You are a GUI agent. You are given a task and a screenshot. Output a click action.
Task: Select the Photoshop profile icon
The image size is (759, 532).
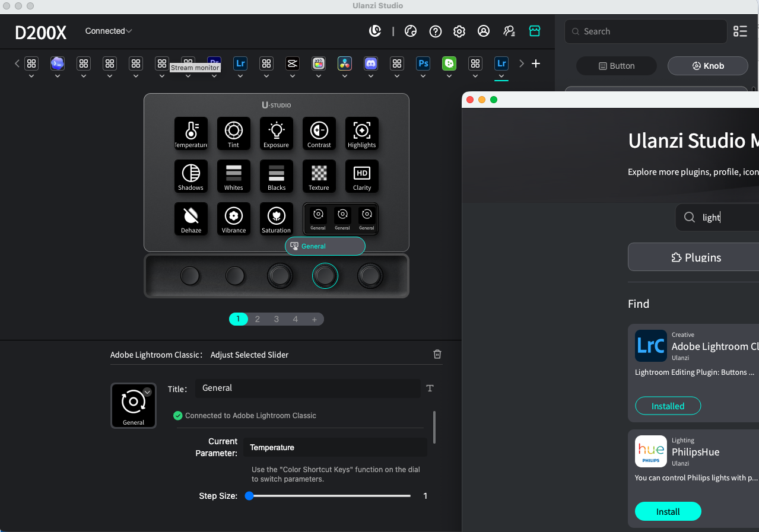(x=423, y=63)
